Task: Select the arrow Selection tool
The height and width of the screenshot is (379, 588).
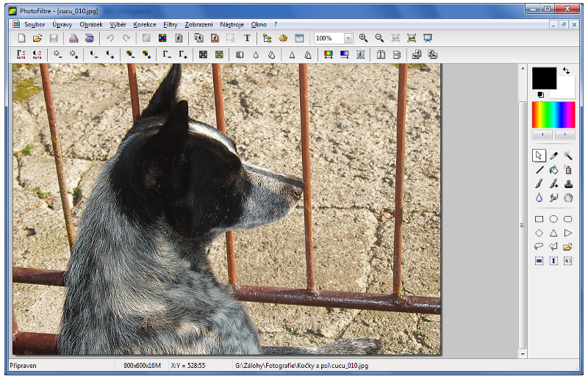Action: click(x=539, y=156)
